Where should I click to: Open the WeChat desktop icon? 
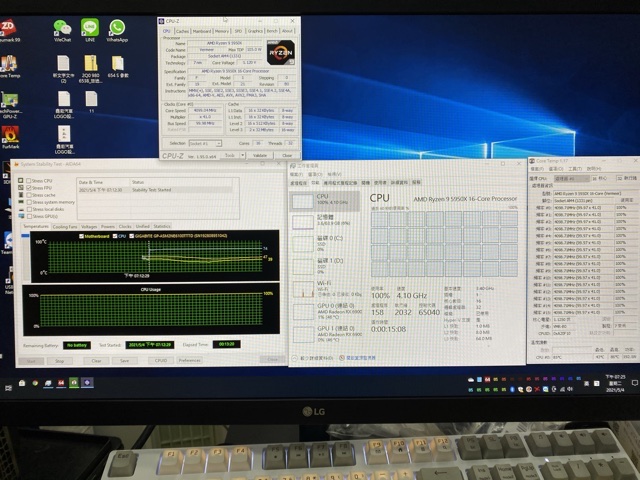pyautogui.click(x=62, y=29)
